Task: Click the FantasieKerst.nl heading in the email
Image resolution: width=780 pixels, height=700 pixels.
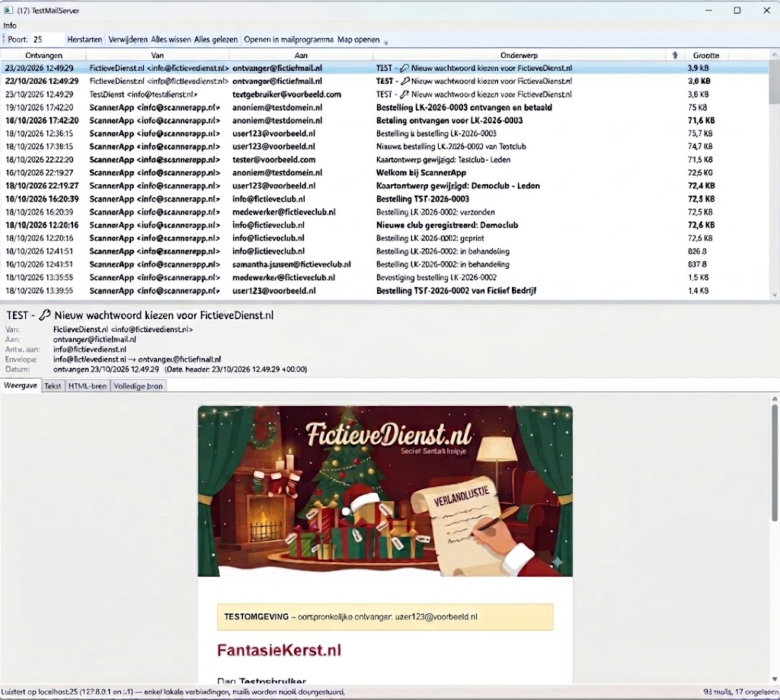Action: pyautogui.click(x=279, y=650)
